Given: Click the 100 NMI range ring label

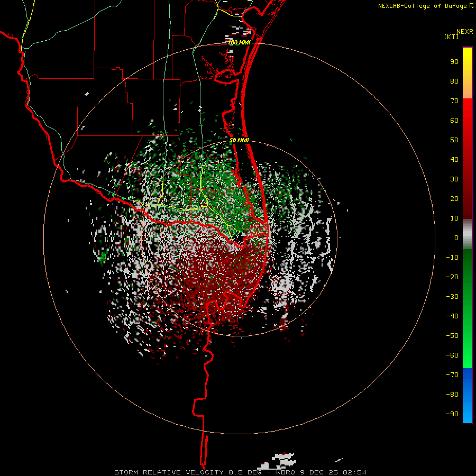Looking at the screenshot, I should 239,42.
